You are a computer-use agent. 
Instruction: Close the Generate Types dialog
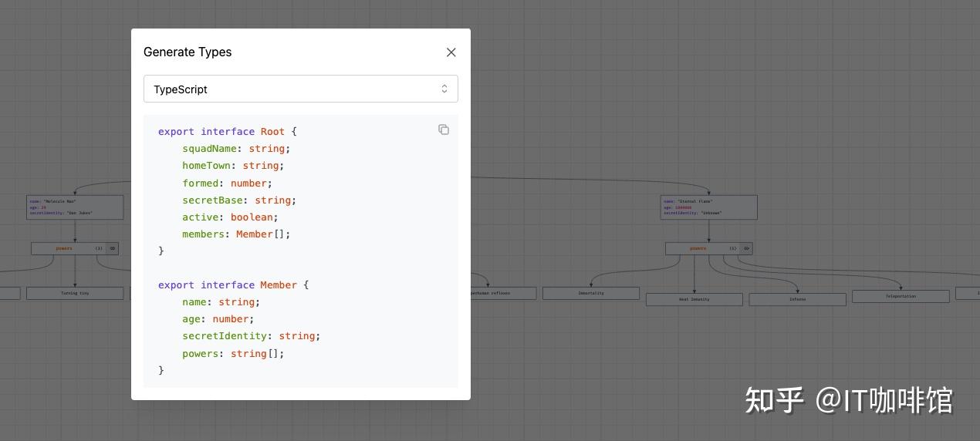tap(451, 52)
